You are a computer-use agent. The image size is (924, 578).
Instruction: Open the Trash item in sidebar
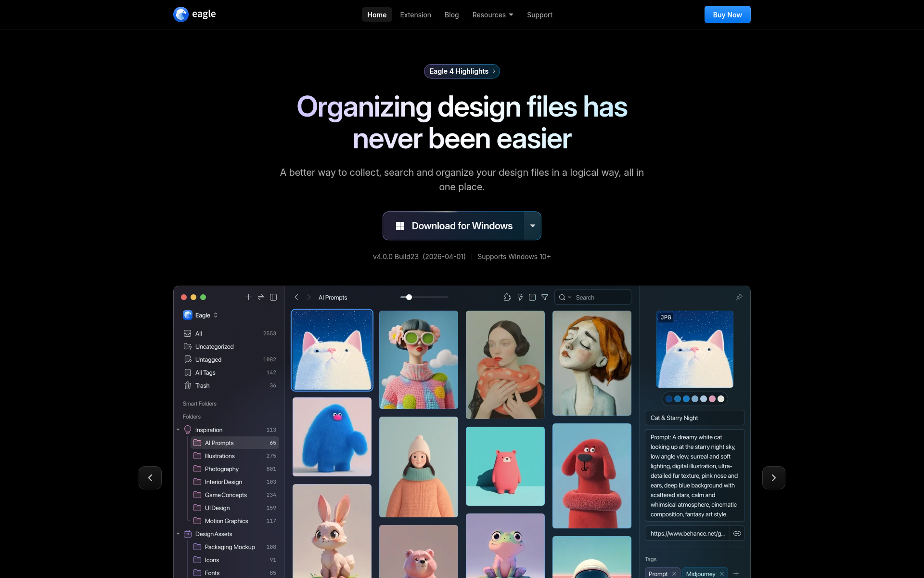230,385
